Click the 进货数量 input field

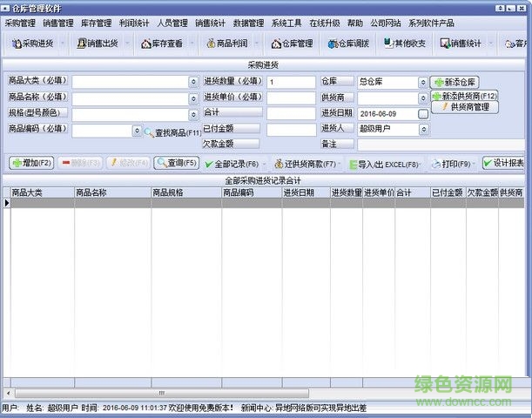click(x=291, y=82)
